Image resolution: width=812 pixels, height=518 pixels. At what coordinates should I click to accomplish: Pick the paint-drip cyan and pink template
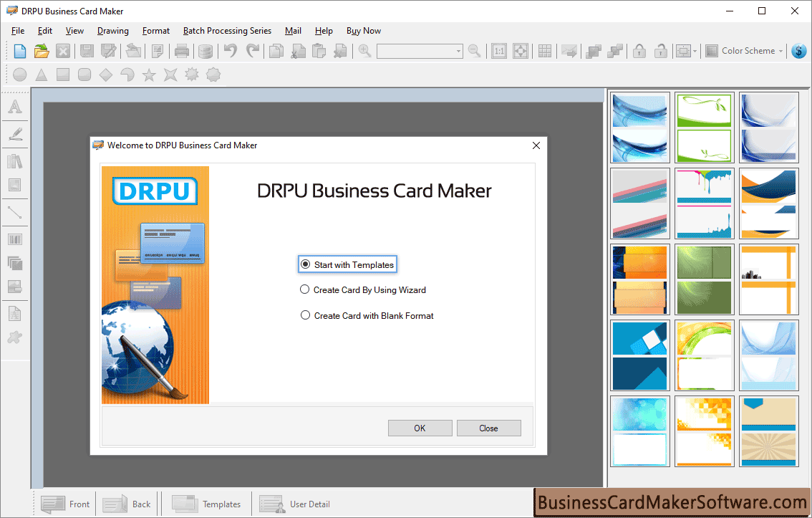point(705,203)
